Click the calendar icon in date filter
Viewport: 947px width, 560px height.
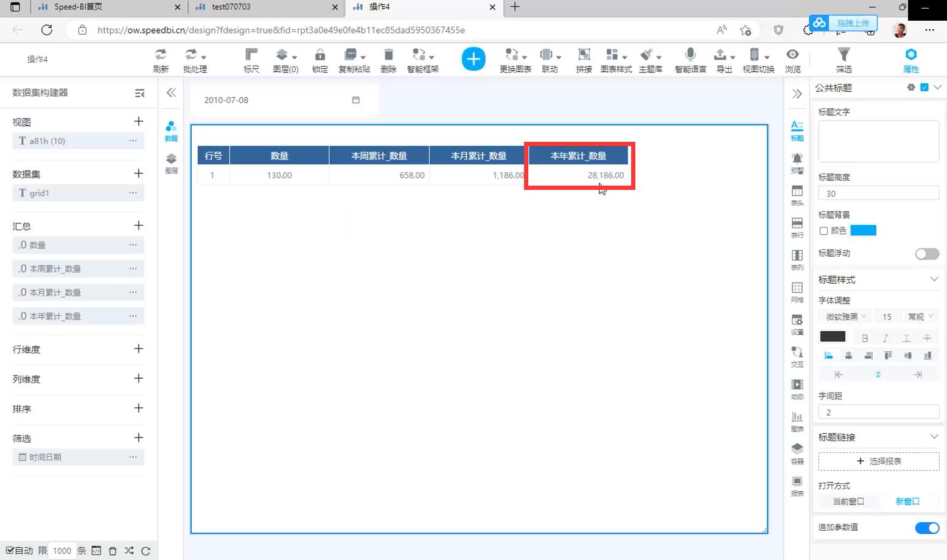tap(356, 100)
